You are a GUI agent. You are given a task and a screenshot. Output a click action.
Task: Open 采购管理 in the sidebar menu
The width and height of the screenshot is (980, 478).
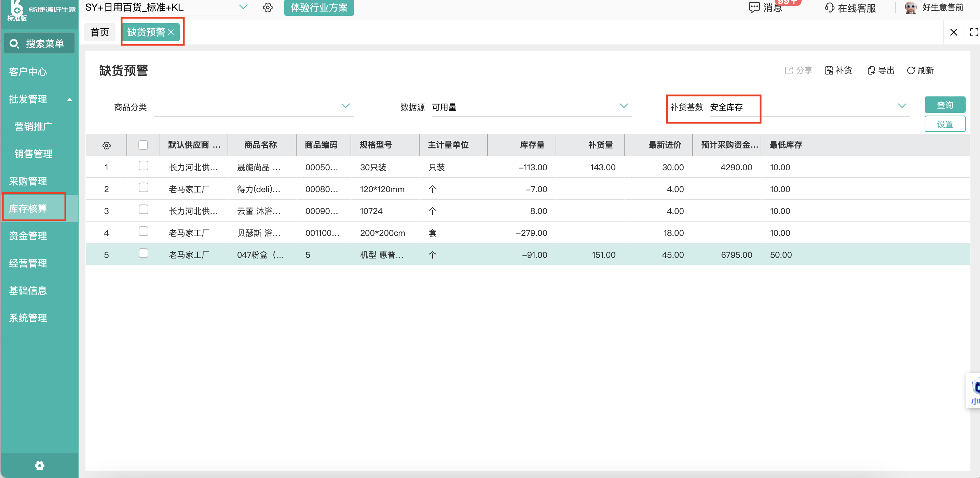click(28, 181)
